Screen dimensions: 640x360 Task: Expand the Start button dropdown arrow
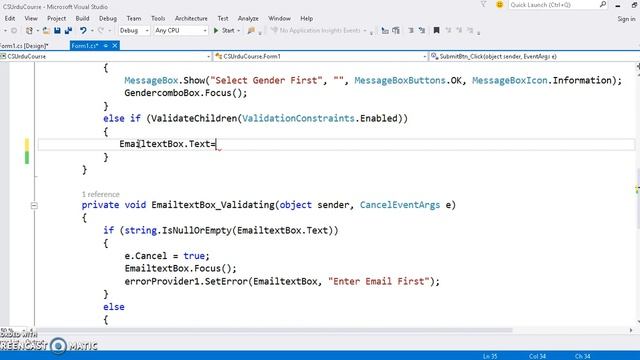(x=238, y=31)
